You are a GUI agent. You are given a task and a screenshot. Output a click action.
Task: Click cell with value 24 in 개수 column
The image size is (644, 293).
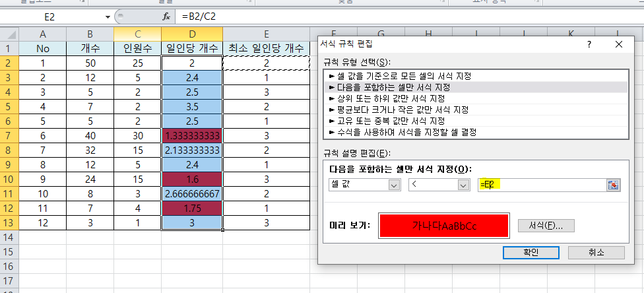click(x=90, y=179)
